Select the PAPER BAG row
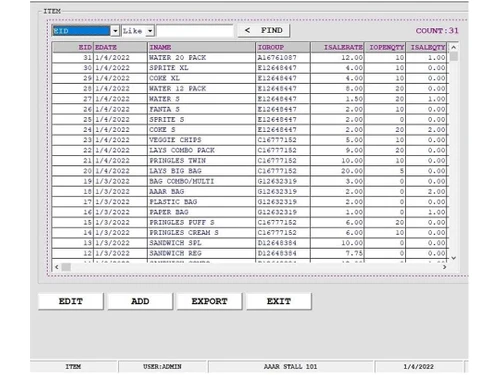Image resolution: width=500 pixels, height=375 pixels. [249, 212]
